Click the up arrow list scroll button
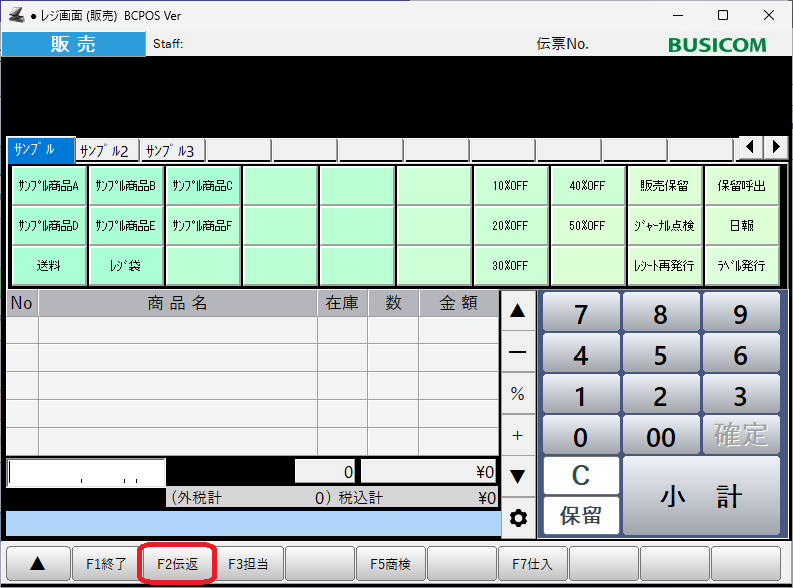This screenshot has height=588, width=793. tap(517, 311)
